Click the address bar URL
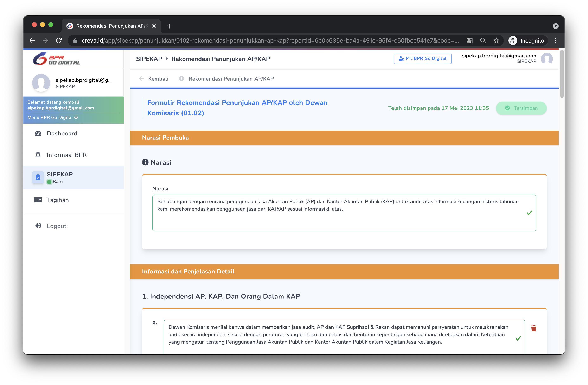The height and width of the screenshot is (385, 588). 270,40
